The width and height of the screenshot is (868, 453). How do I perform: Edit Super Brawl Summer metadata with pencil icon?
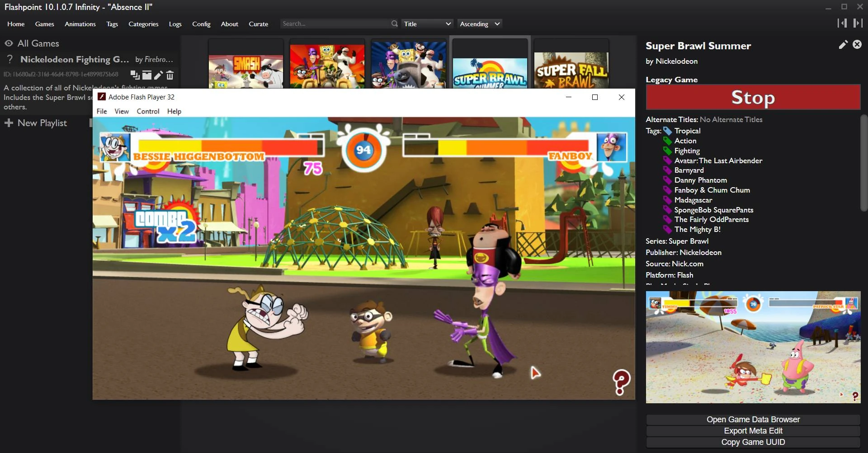(x=842, y=44)
